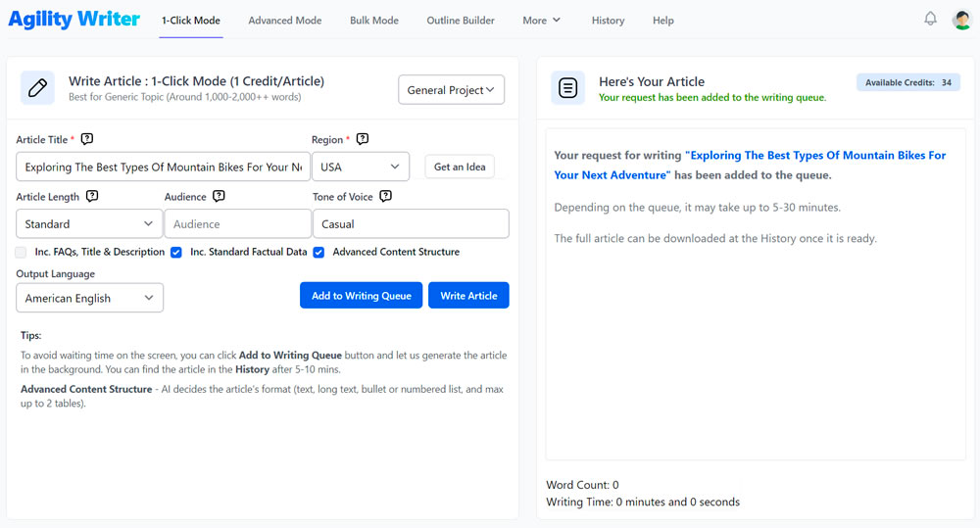Switch to Advanced Mode tab
Image resolution: width=980 pixels, height=528 pixels.
click(284, 21)
